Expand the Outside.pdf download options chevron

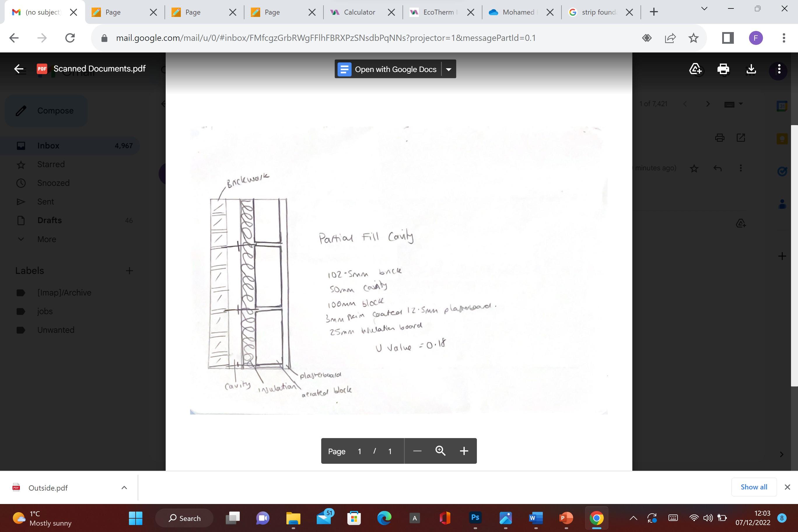point(124,488)
